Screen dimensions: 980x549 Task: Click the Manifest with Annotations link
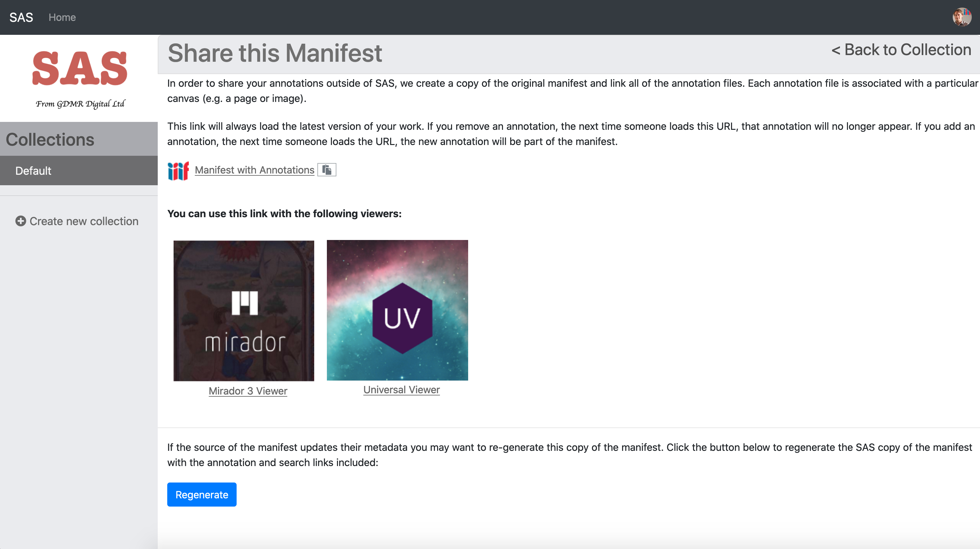(x=254, y=170)
